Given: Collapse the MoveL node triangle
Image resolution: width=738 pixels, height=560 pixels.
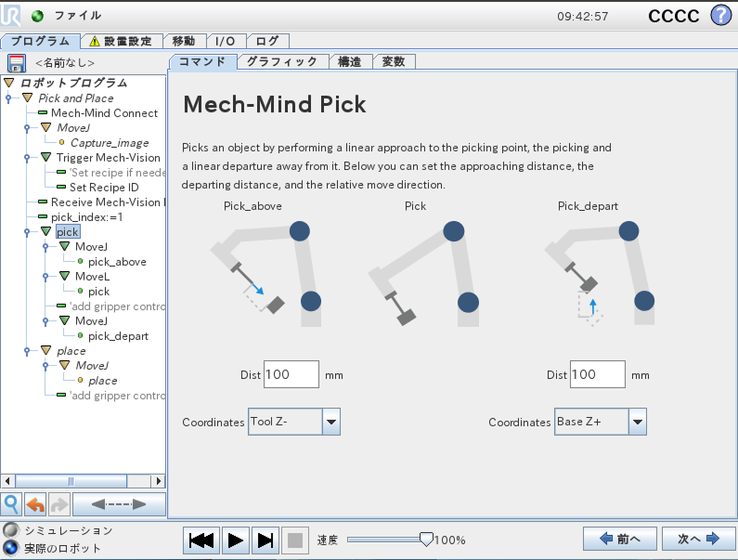Looking at the screenshot, I should coord(64,276).
